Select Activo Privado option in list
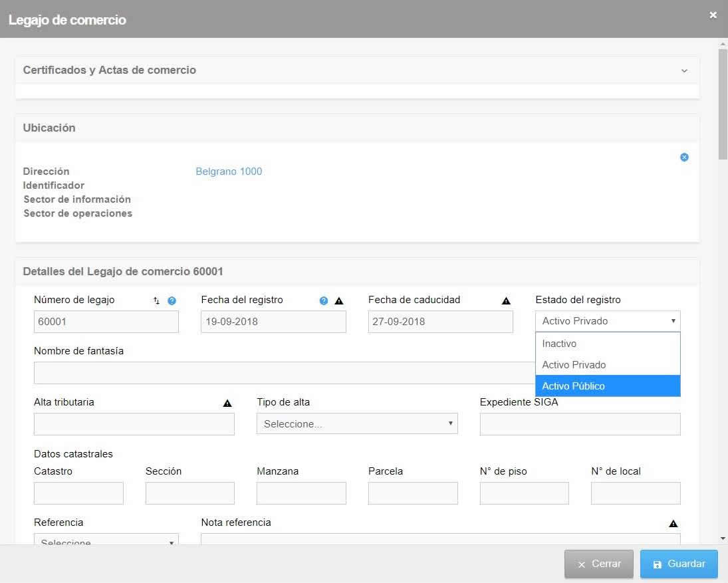This screenshot has height=583, width=728. point(608,365)
